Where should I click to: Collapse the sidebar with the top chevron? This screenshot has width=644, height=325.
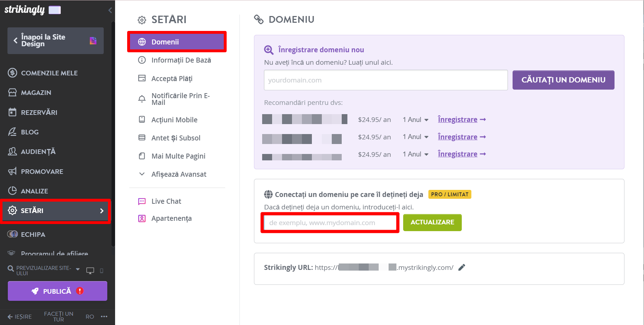[110, 10]
